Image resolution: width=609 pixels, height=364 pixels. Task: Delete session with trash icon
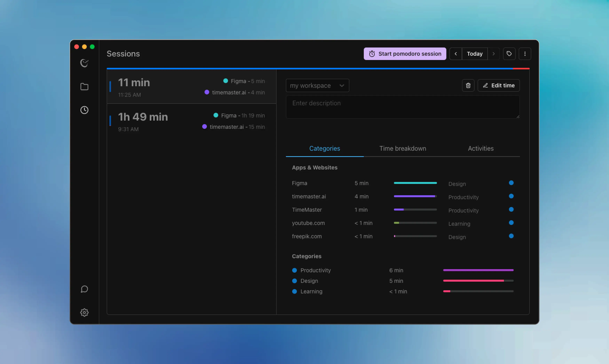pos(468,85)
